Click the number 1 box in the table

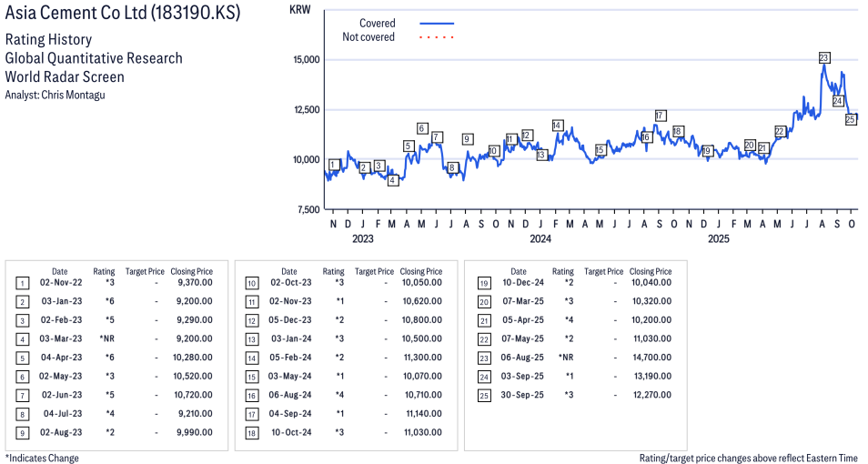(x=22, y=283)
